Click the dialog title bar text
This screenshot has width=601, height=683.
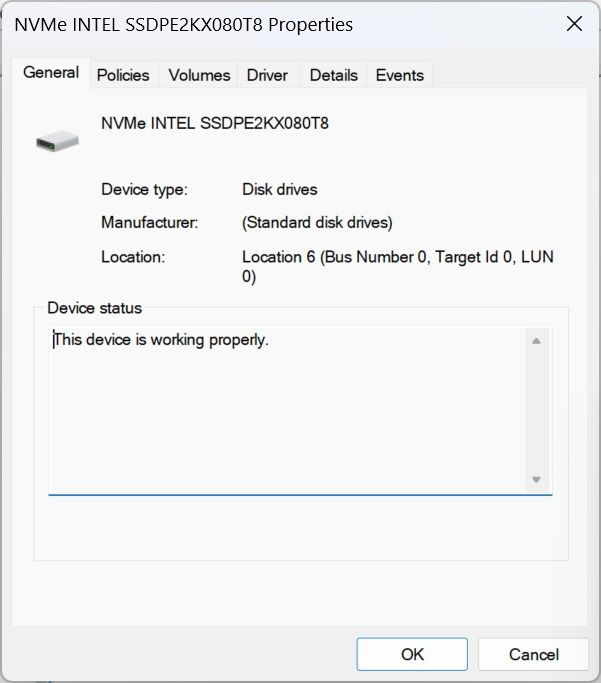(x=183, y=24)
